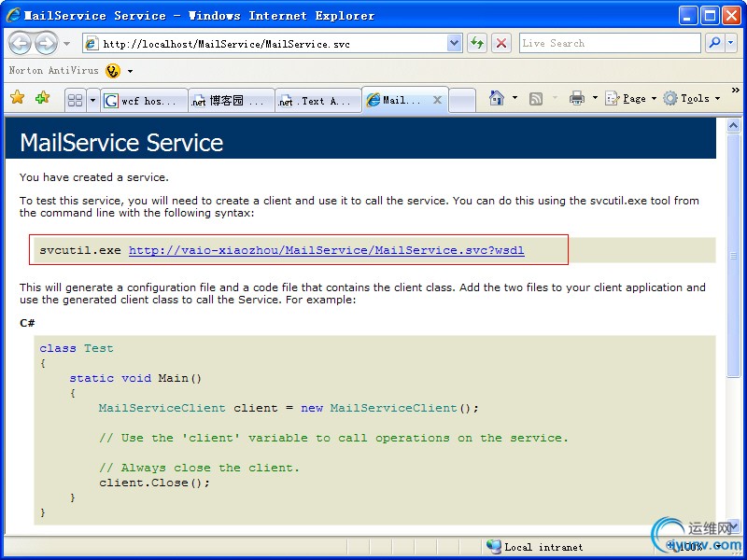The width and height of the screenshot is (747, 560).
Task: Open a new blank tab
Action: point(462,101)
